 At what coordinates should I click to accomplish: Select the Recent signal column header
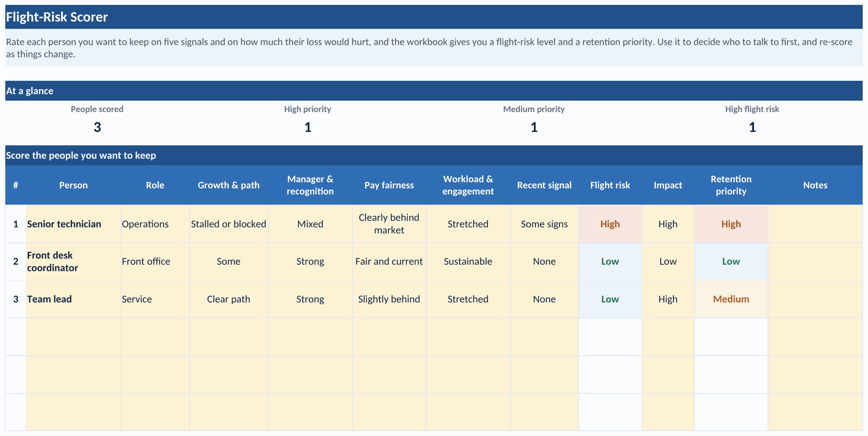coord(545,185)
